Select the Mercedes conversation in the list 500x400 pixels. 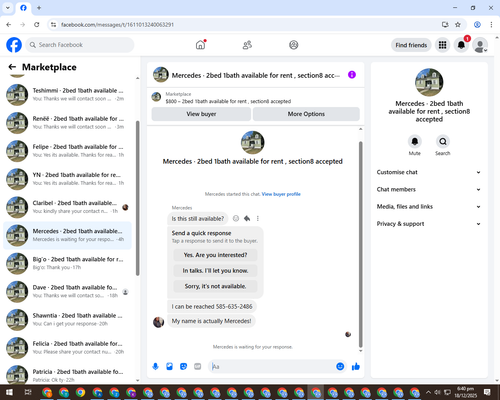(x=67, y=235)
